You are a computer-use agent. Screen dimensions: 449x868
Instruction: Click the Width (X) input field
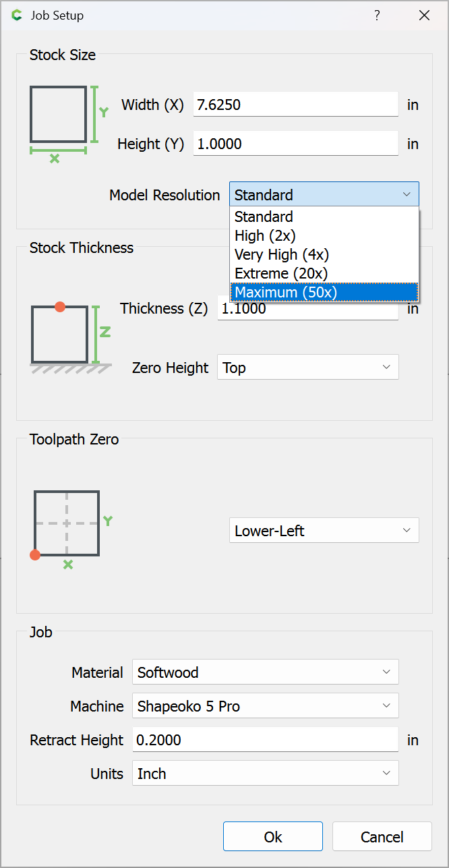295,105
